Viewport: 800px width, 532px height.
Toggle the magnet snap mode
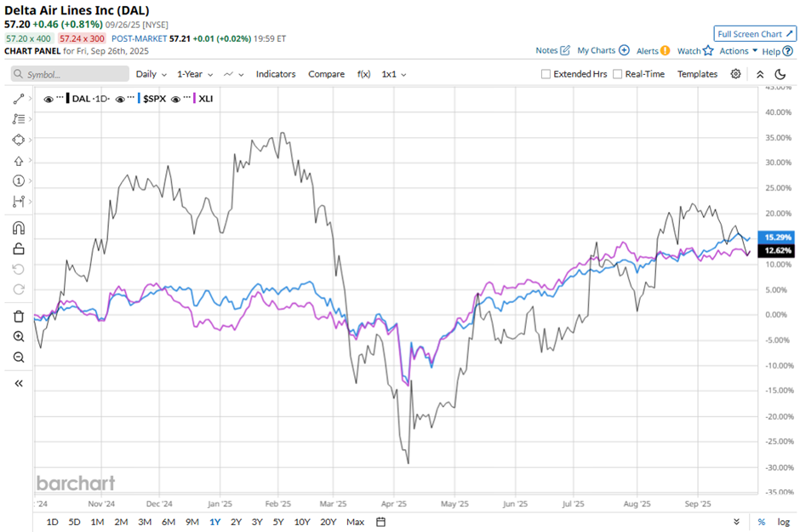(x=19, y=227)
